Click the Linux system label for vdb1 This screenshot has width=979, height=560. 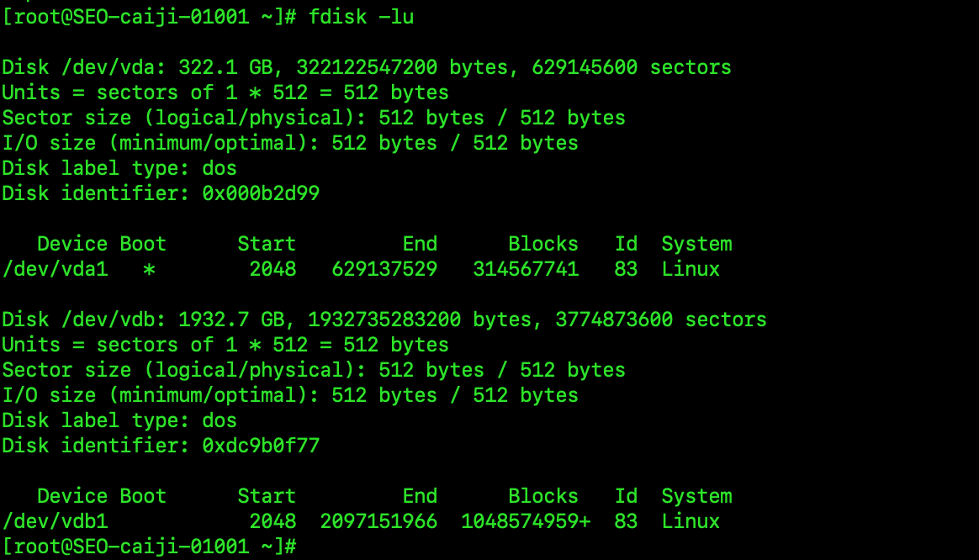(x=691, y=521)
